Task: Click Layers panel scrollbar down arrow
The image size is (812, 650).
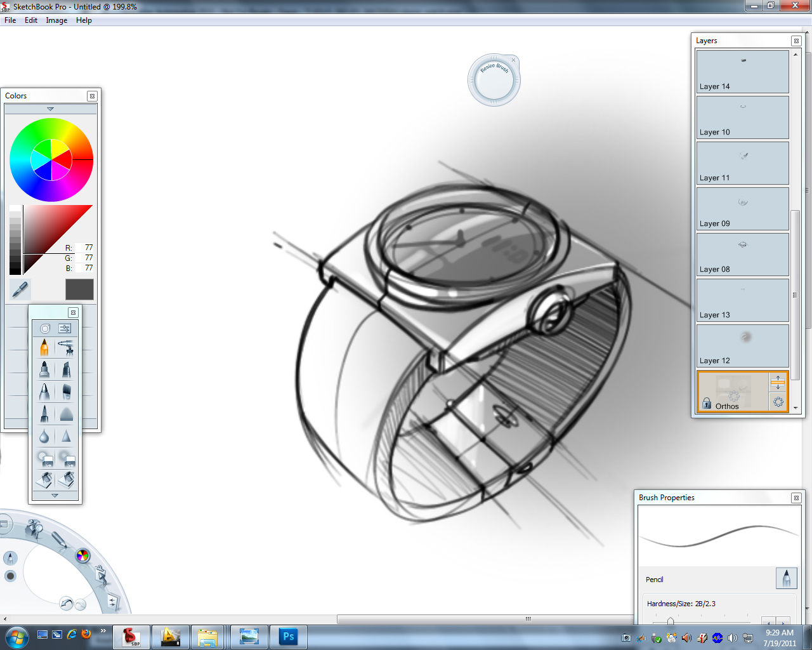Action: pyautogui.click(x=796, y=408)
